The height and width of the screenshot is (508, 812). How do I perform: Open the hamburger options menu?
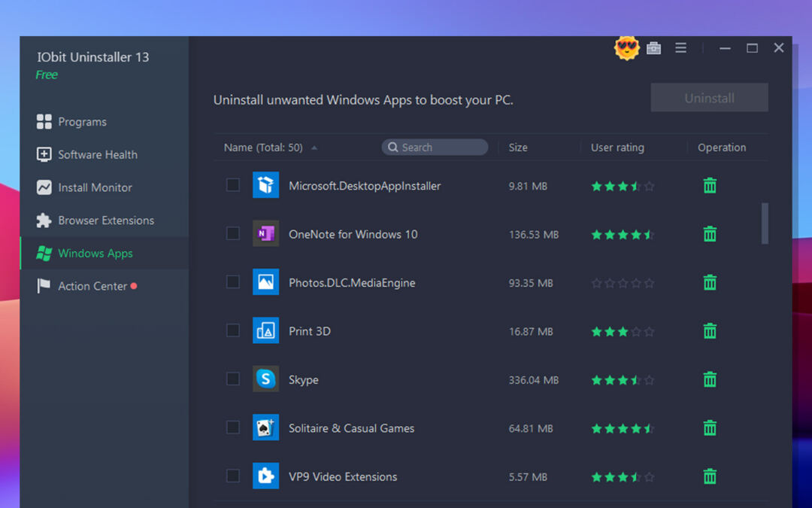(680, 48)
